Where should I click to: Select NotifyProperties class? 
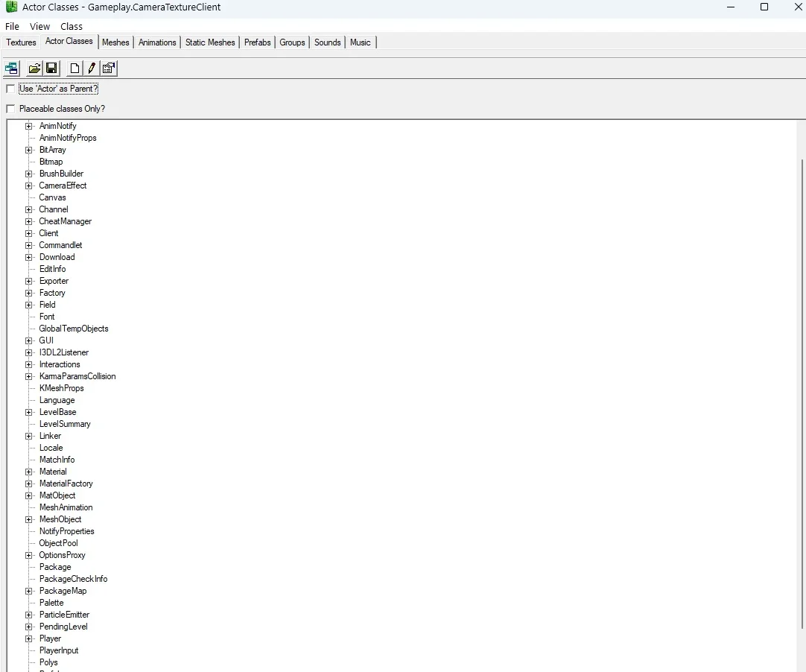tap(67, 531)
